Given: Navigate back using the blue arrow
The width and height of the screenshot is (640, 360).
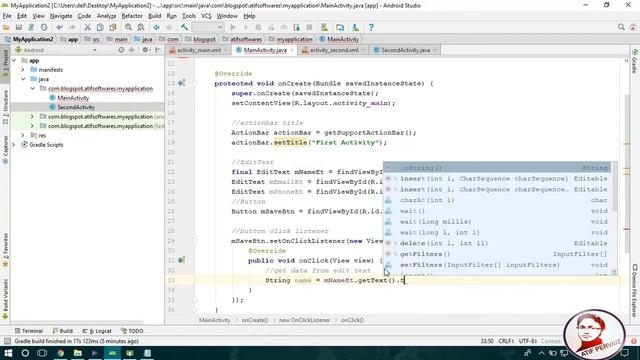Looking at the screenshot, I should pyautogui.click(x=156, y=27).
